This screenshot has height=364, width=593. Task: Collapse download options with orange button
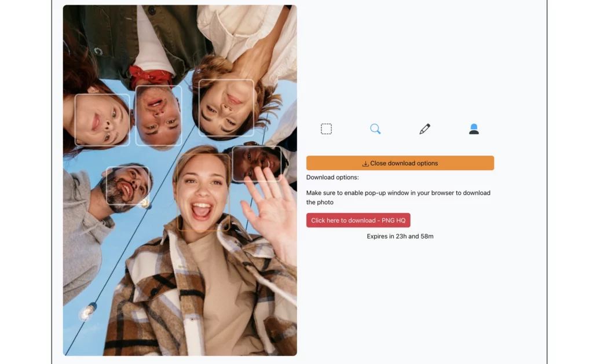click(x=400, y=163)
